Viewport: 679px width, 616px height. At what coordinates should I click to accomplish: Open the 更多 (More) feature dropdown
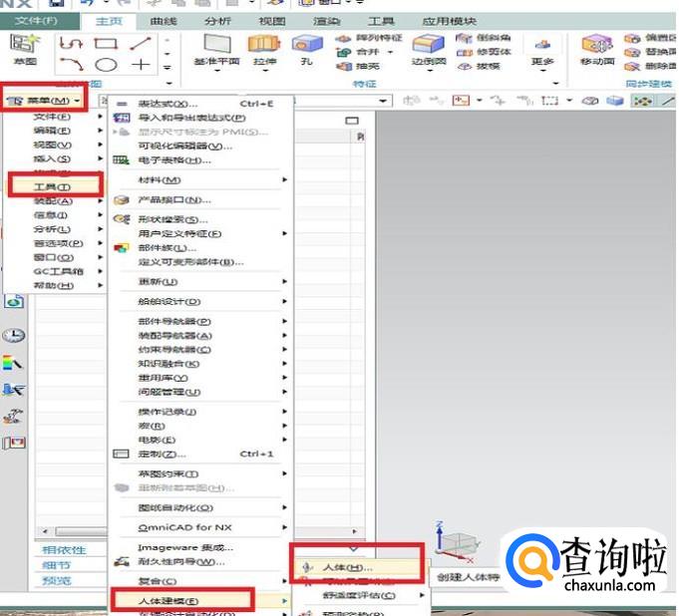[542, 50]
